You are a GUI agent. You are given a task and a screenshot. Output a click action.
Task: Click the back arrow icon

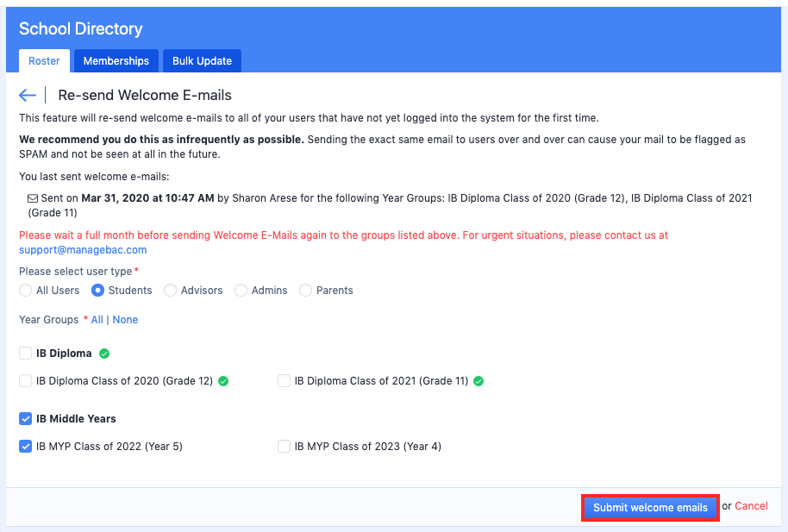[x=28, y=96]
